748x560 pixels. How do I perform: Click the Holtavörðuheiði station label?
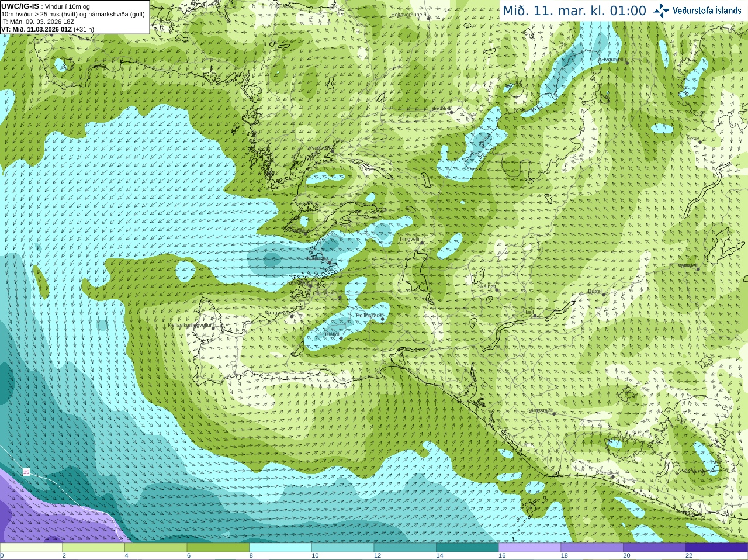410,15
